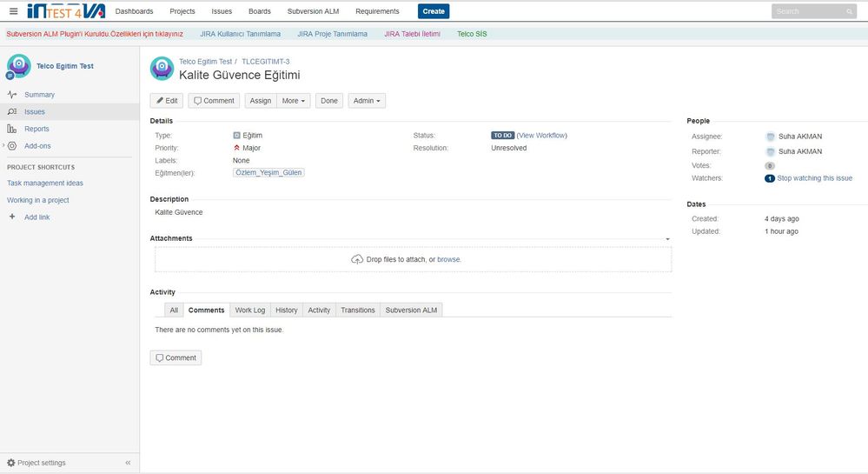
Task: Click Assignee Suha AKMAN avatar
Action: (770, 137)
